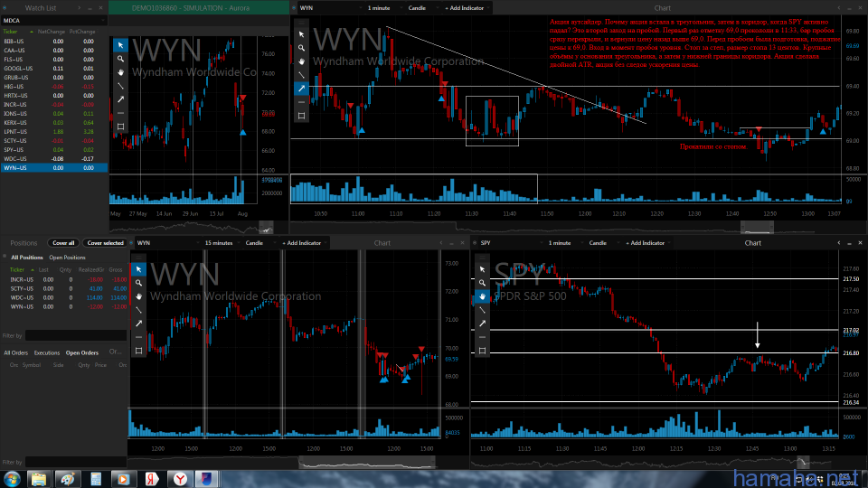Select the arrow drawing tool on daily WYN chart
The height and width of the screenshot is (488, 868).
pos(120,99)
